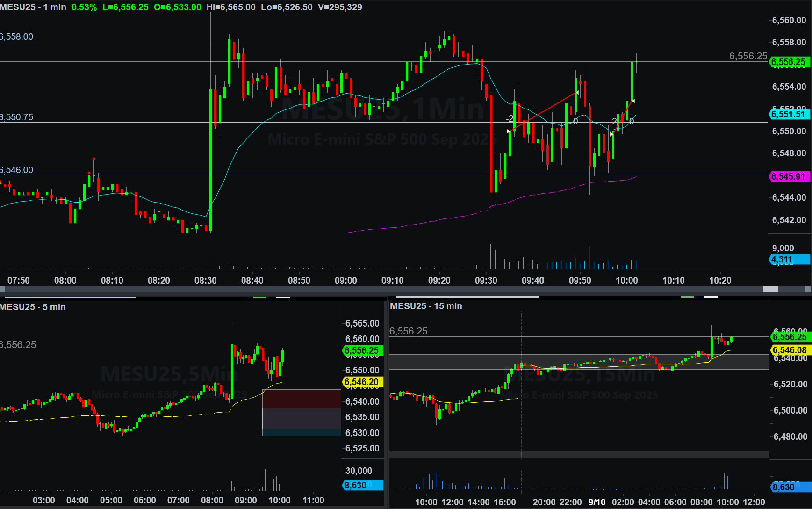Click the 6,546.00 horizontal line label
Screen dimensions: 812x509
coord(17,170)
